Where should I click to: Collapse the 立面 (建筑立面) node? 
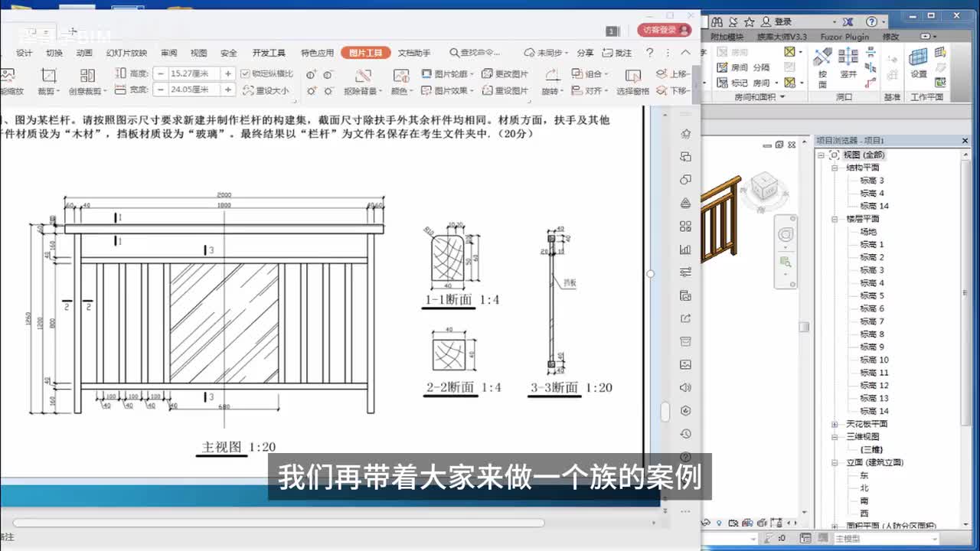835,462
